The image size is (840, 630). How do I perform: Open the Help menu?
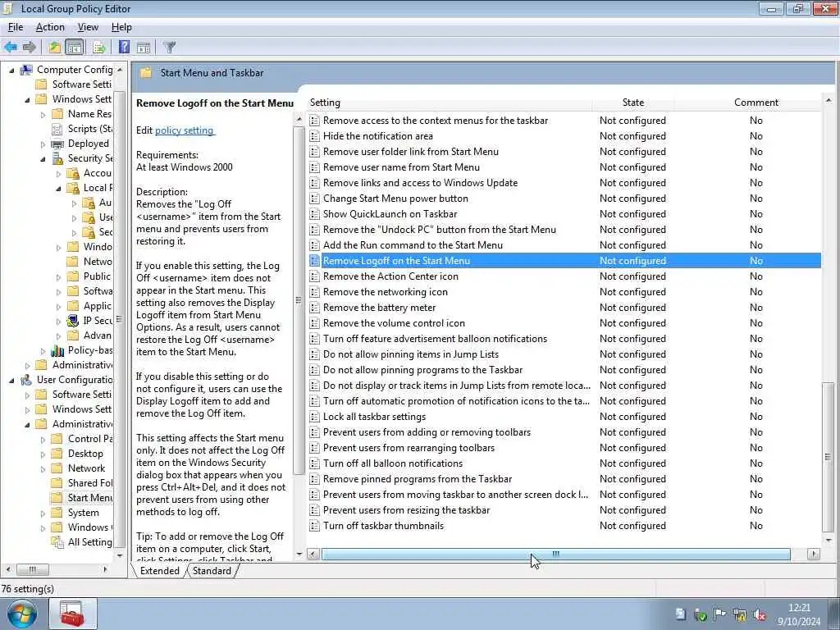tap(121, 27)
